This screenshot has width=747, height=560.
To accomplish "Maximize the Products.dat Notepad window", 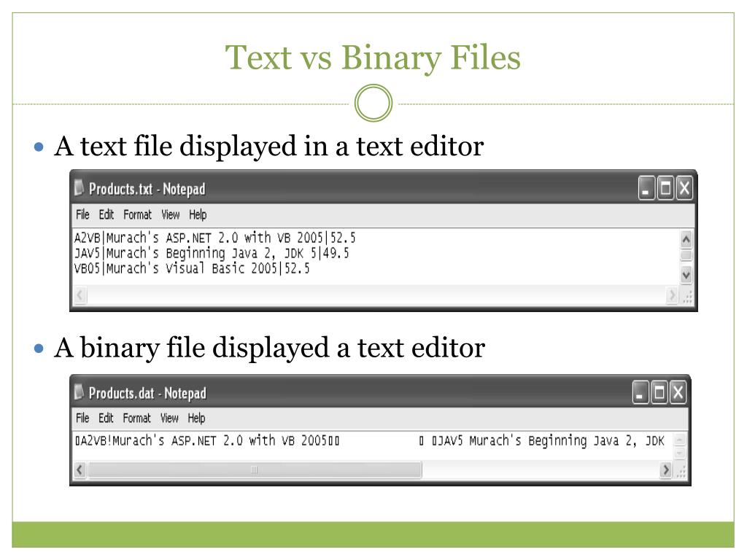I will (x=659, y=392).
